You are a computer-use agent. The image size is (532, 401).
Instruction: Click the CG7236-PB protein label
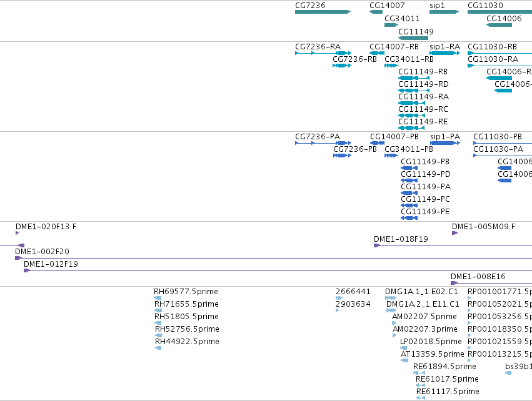click(x=355, y=149)
